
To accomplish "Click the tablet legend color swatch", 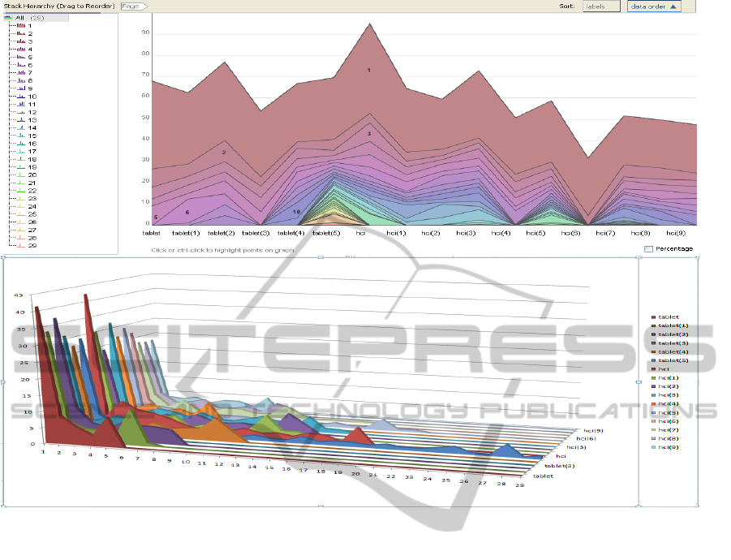I will [x=652, y=317].
